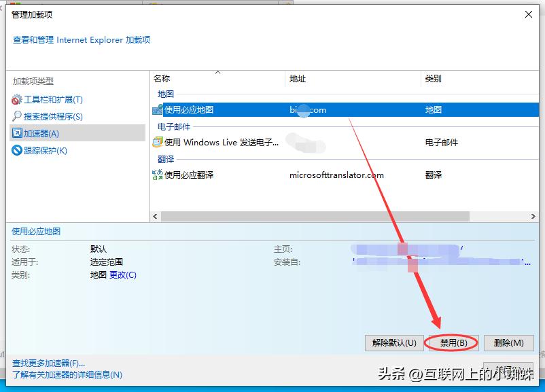Click the Windows Live email accelerator icon

[158, 141]
